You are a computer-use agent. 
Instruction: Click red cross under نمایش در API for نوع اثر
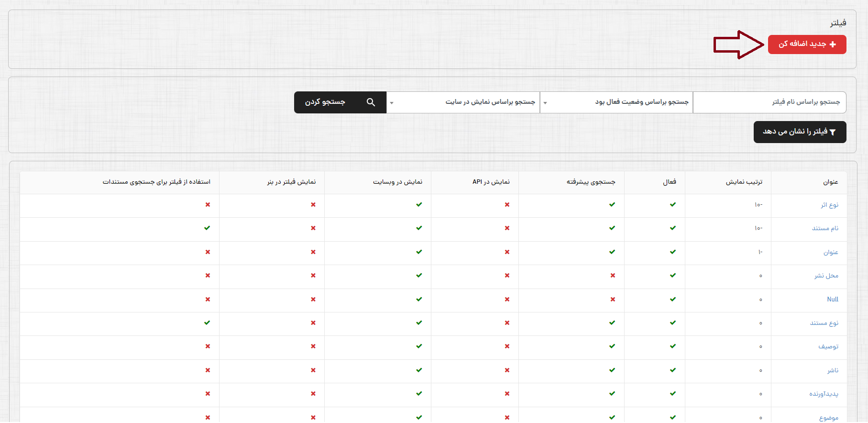[507, 205]
